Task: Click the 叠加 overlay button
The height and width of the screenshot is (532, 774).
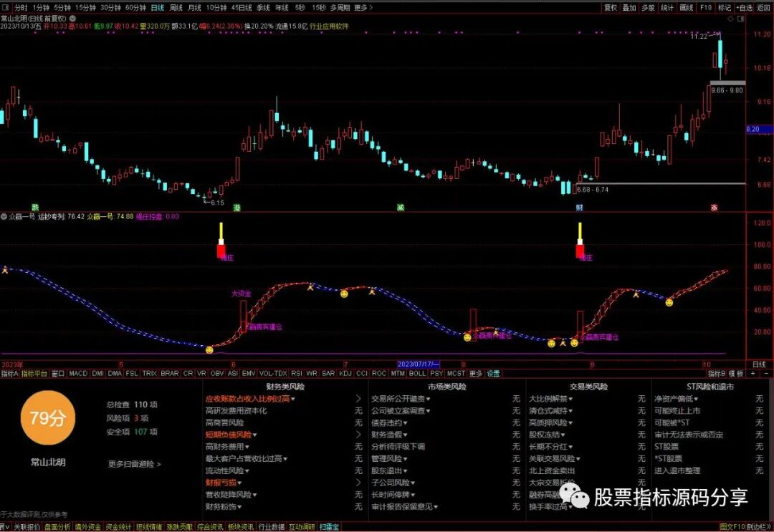Action: (x=629, y=7)
